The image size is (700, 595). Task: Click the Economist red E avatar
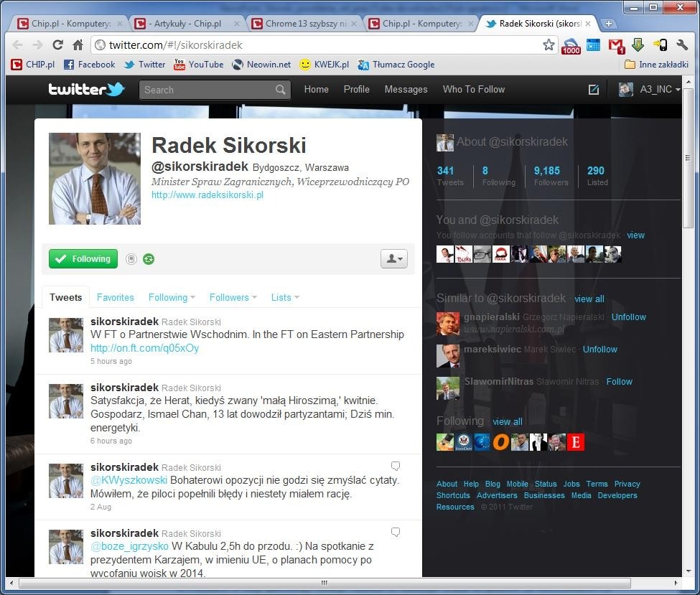click(x=576, y=442)
